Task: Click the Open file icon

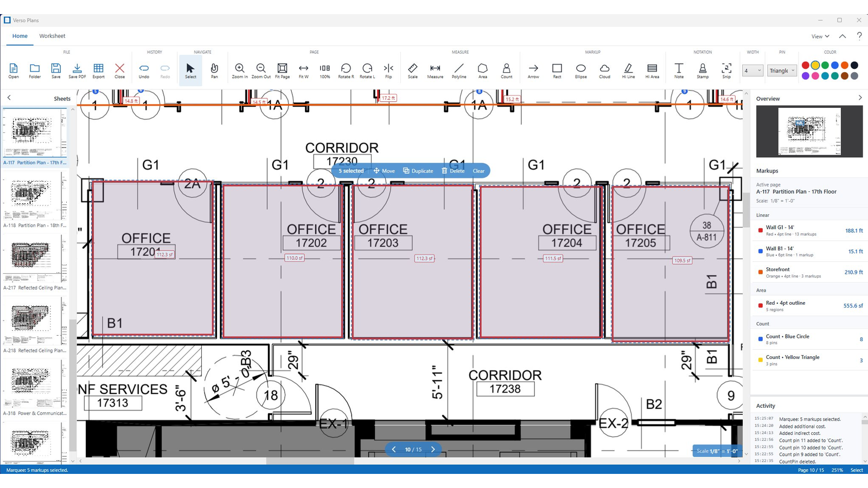Action: click(x=14, y=70)
